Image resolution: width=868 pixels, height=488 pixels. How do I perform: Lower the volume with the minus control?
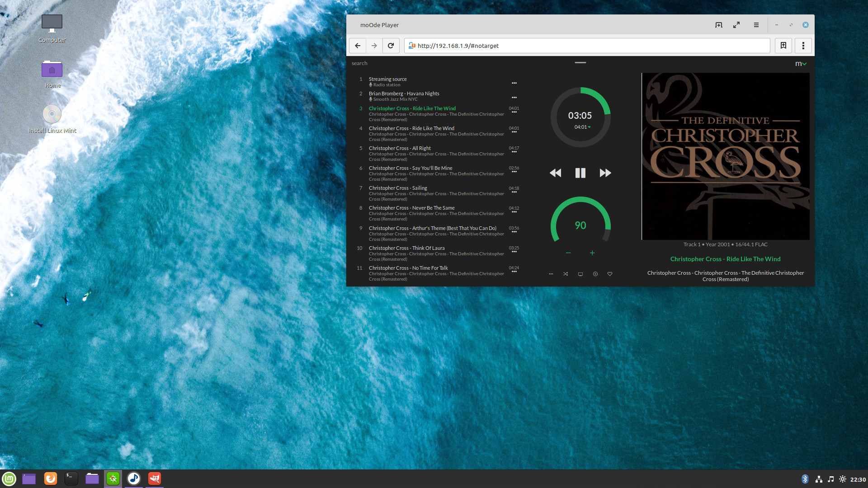click(568, 253)
